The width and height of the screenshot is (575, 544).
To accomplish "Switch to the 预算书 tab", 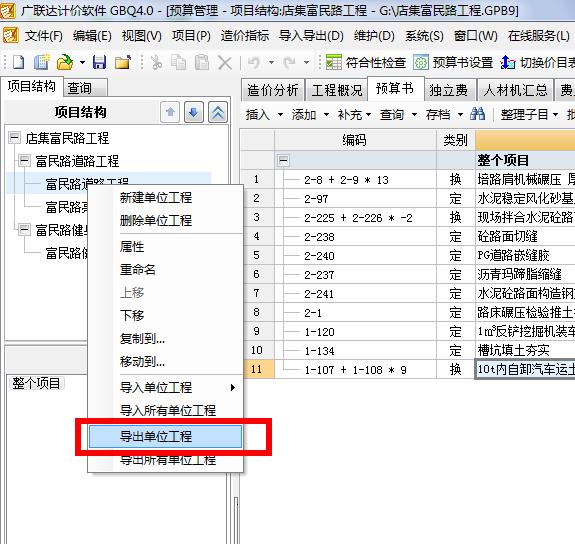I will 395,88.
